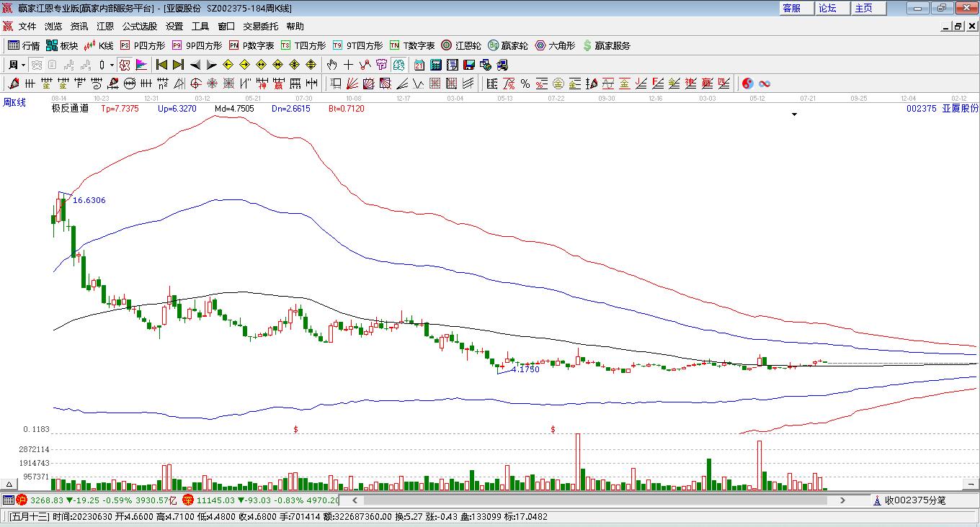This screenshot has height=527, width=980.
Task: Click the small black triangle chart marker
Action: click(795, 114)
